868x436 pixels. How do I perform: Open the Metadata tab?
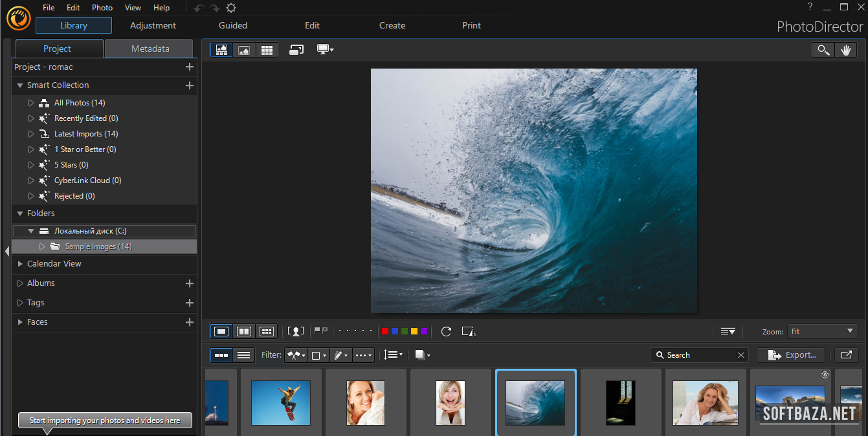150,49
